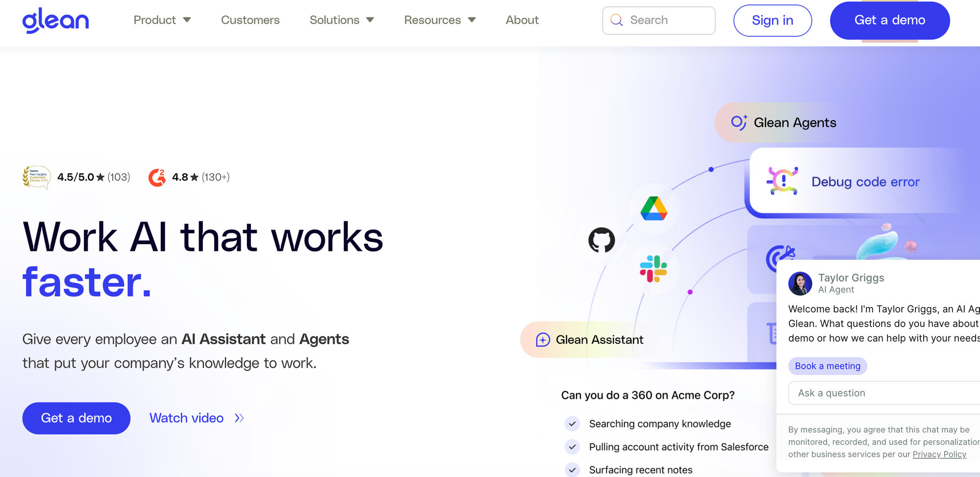This screenshot has height=477, width=980.
Task: Open the About page
Action: pos(522,20)
